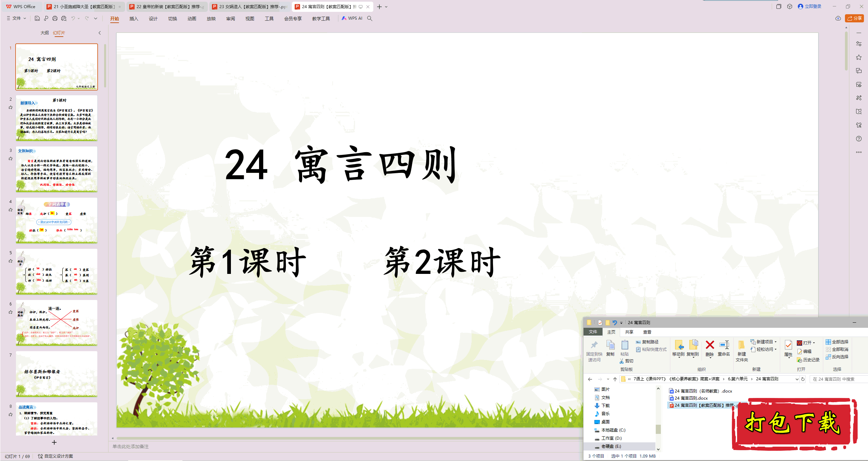Click the scissors Cut item in Explorer
Viewport: 868px width, 461px height.
pos(627,361)
